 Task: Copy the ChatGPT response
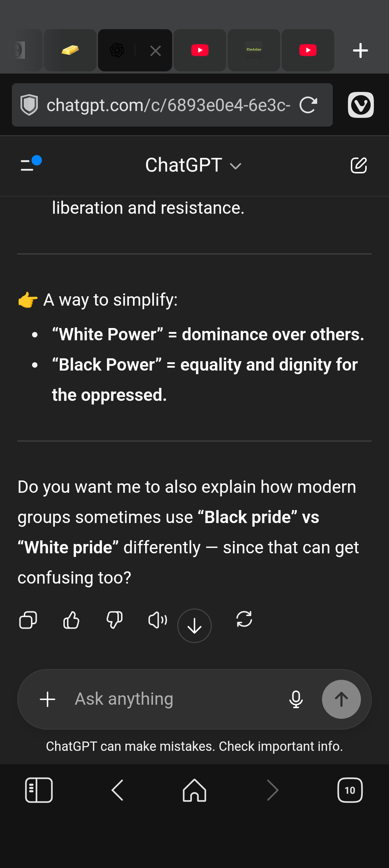pos(28,620)
